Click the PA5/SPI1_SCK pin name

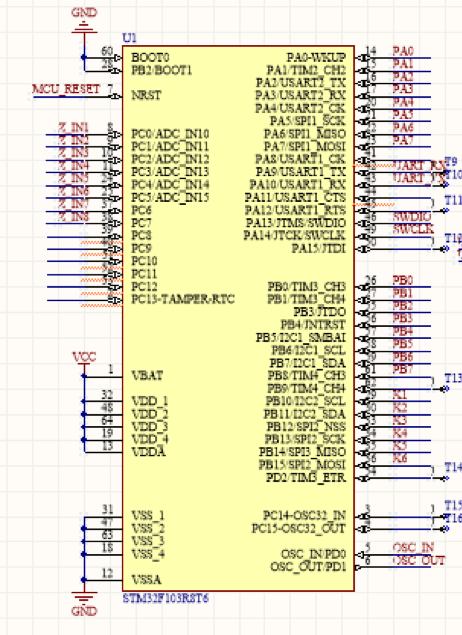308,121
